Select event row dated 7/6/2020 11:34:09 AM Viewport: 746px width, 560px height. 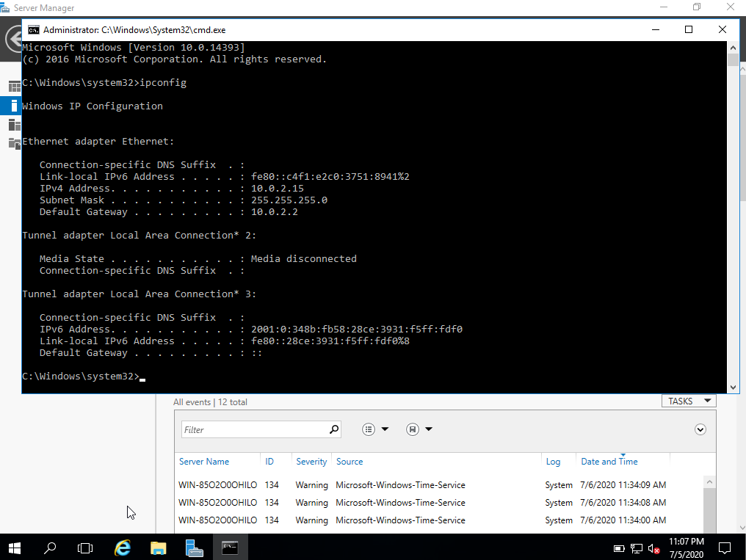440,485
